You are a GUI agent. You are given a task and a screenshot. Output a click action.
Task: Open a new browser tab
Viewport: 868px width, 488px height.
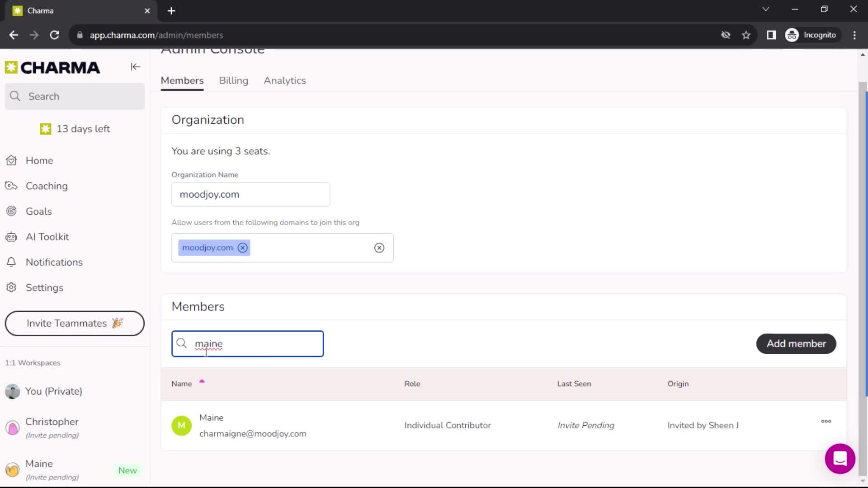point(171,11)
